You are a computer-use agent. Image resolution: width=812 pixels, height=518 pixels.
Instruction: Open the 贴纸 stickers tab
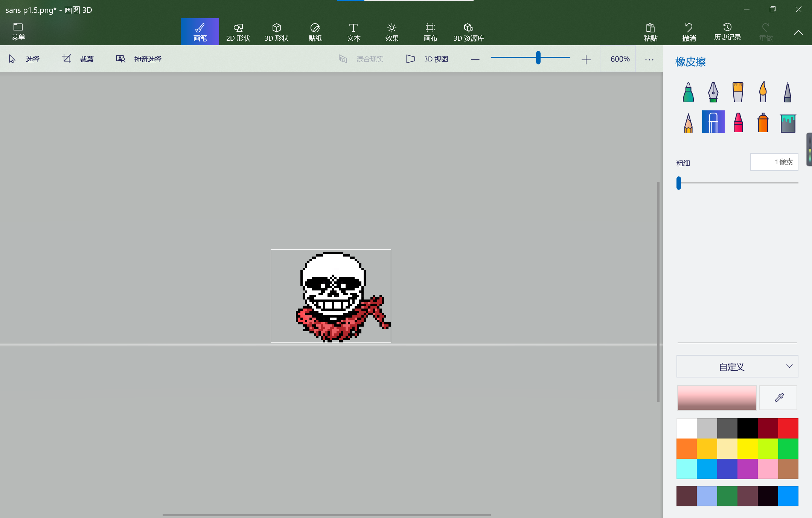coord(315,32)
